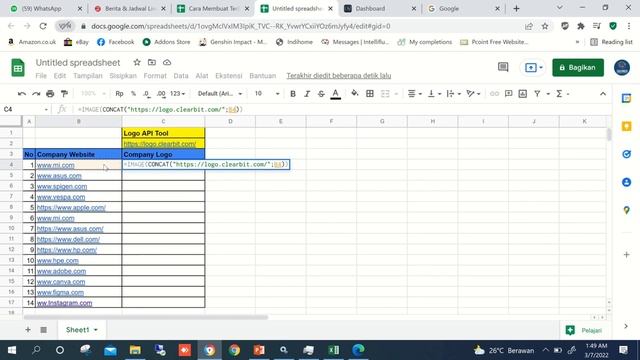Image resolution: width=640 pixels, height=360 pixels.
Task: Click the cloud document status icon
Action: 167,62
